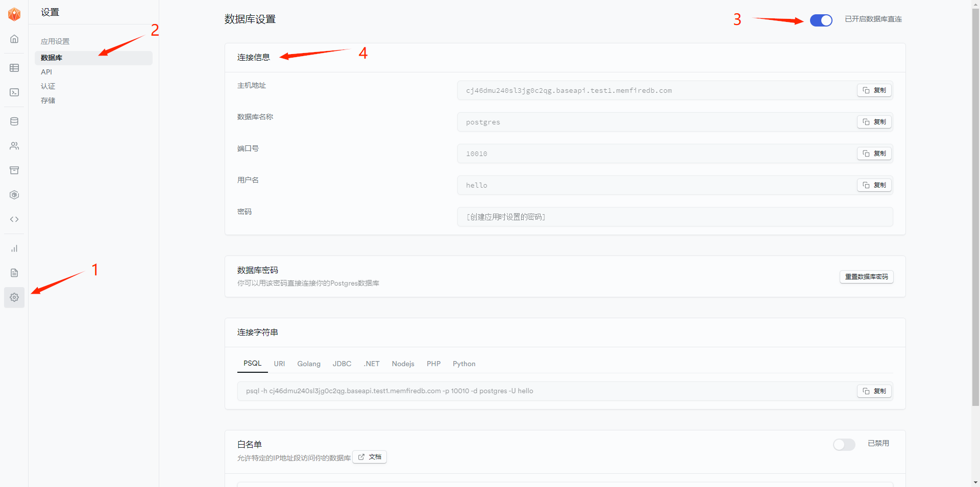The image size is (980, 487).
Task: Open the 文档 link next to whitelist
Action: 370,457
